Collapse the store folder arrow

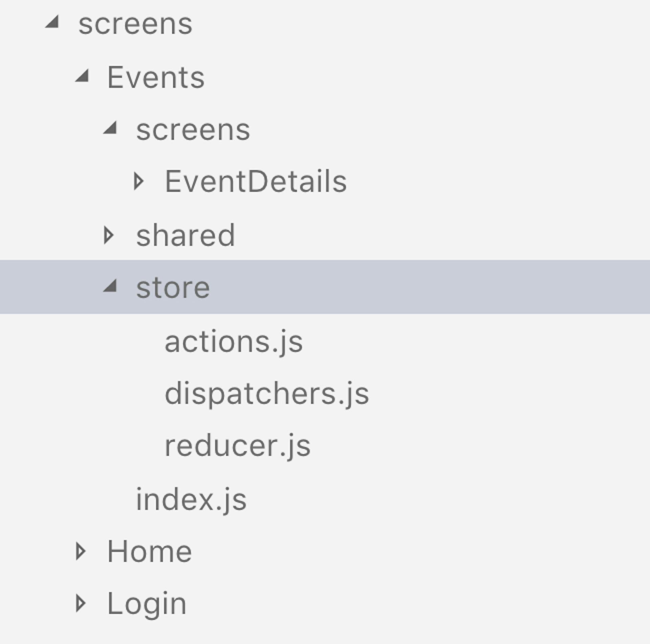[111, 286]
